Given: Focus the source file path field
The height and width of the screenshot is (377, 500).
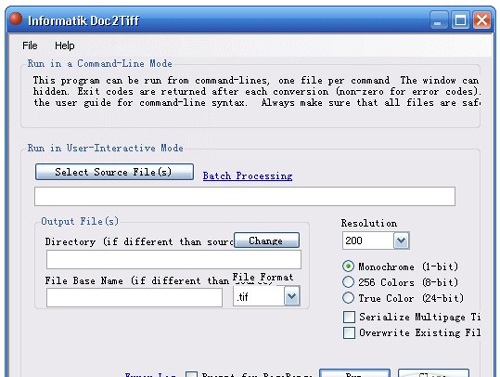Looking at the screenshot, I should (x=245, y=196).
